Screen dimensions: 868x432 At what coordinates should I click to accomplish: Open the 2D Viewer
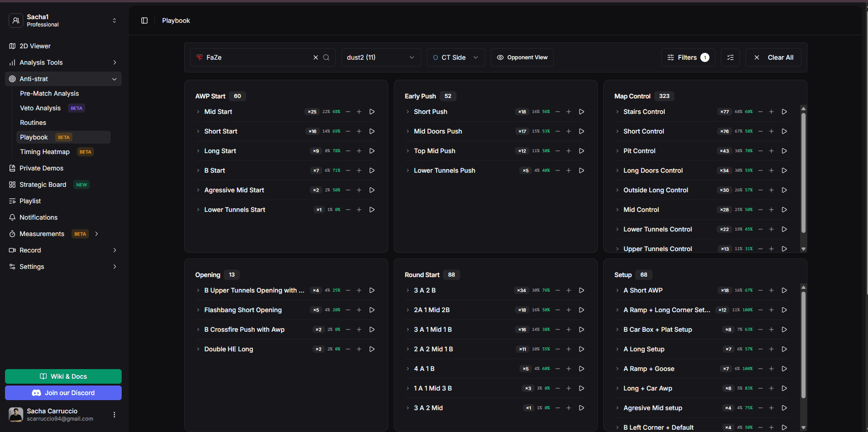35,46
